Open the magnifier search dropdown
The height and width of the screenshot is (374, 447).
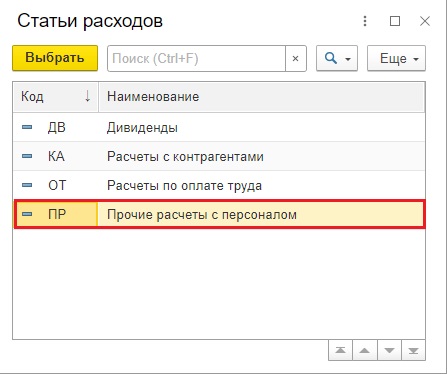tap(337, 59)
